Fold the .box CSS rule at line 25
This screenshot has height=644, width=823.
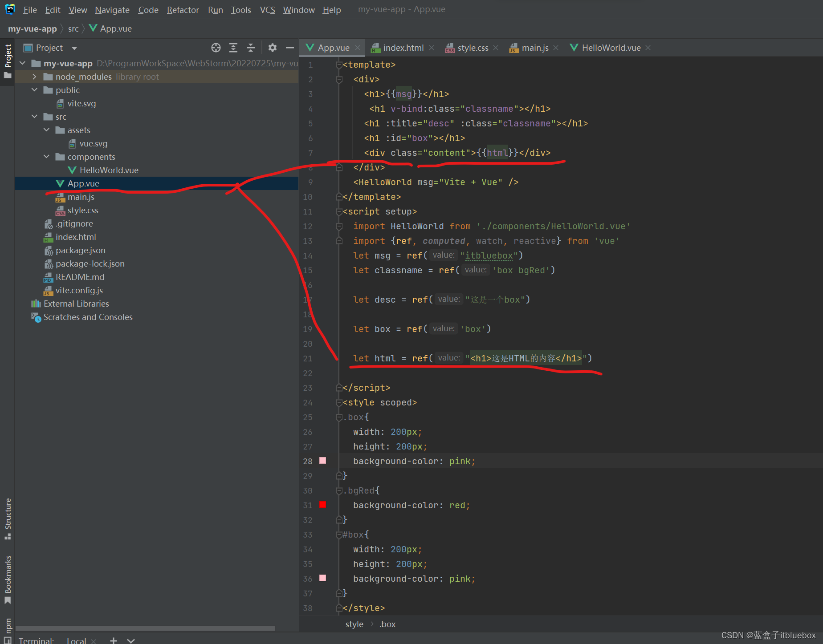click(x=339, y=417)
